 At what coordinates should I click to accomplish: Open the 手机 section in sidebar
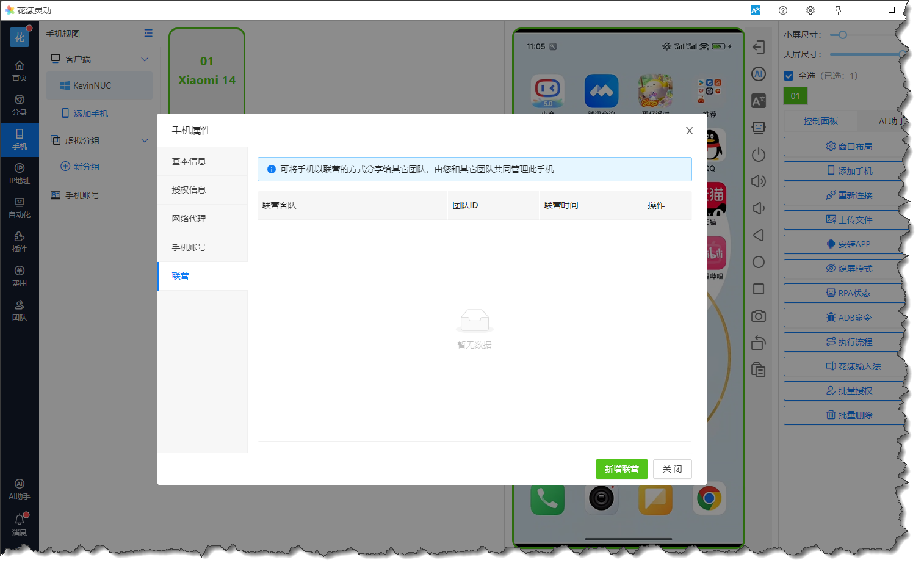pyautogui.click(x=20, y=139)
